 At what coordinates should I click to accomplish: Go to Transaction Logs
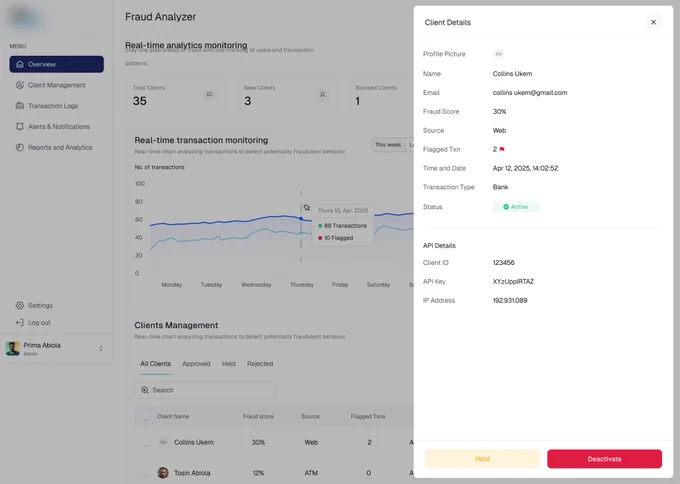(x=53, y=106)
